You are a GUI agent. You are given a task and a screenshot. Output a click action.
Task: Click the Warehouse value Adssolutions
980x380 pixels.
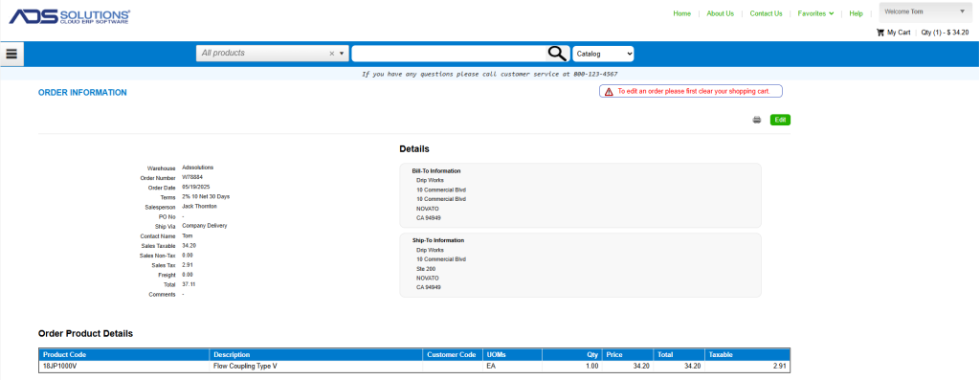point(197,168)
